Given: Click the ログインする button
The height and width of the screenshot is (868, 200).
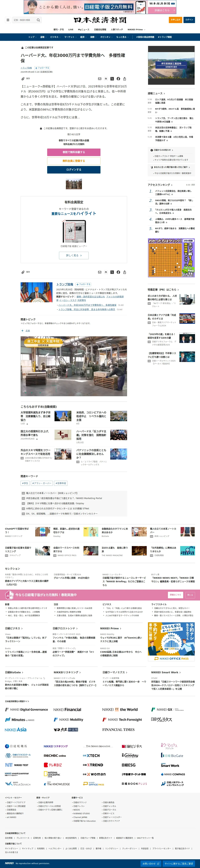Looking at the screenshot, I should (74, 169).
